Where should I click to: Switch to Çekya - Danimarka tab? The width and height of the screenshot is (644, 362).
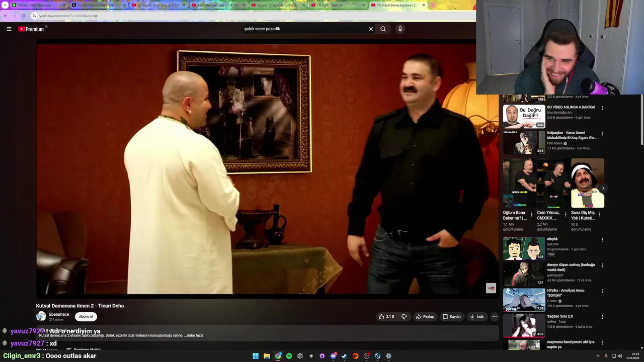[x=158, y=5]
